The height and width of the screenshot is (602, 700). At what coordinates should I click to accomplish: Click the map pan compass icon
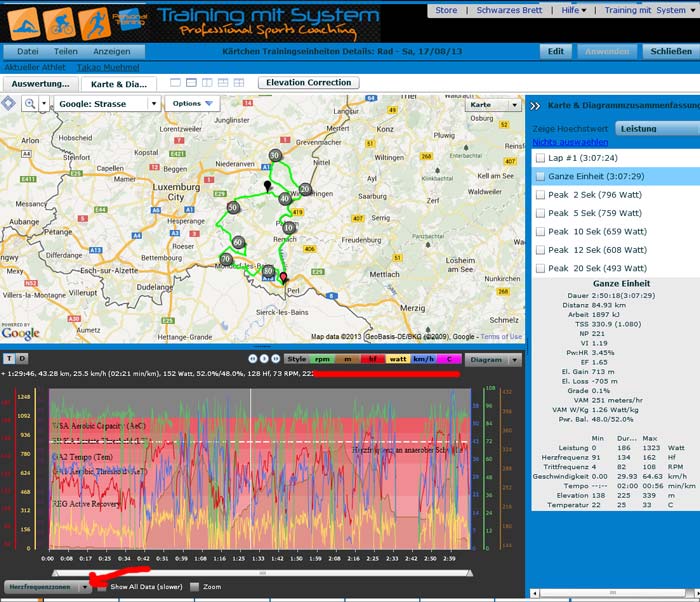(x=8, y=104)
